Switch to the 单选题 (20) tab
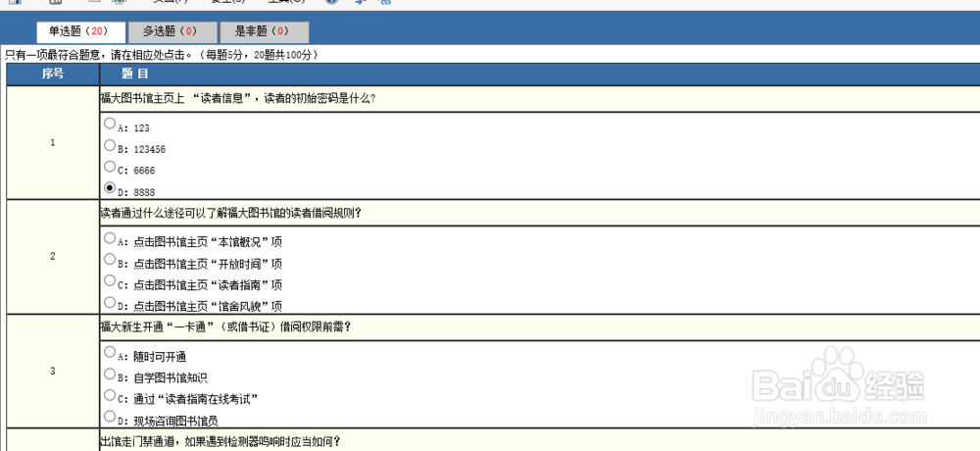Image resolution: width=980 pixels, height=451 pixels. coord(81,32)
